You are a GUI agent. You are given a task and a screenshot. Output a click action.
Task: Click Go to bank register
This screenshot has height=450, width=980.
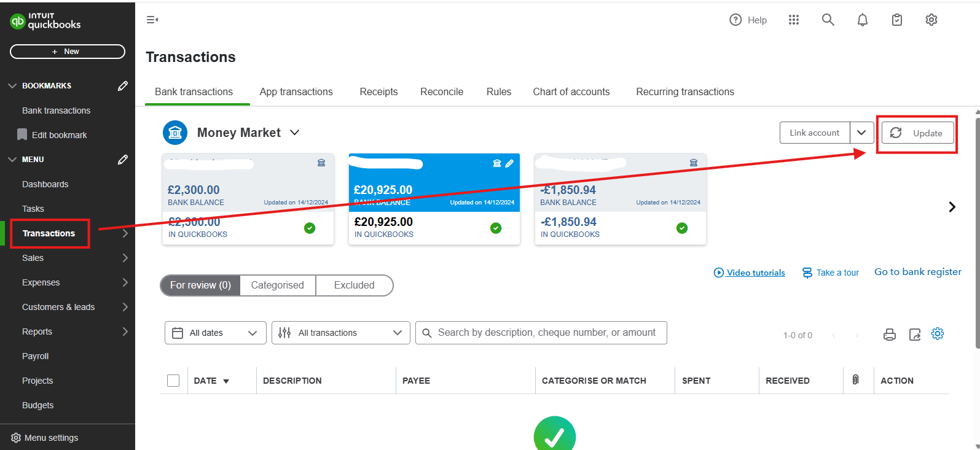click(x=918, y=272)
